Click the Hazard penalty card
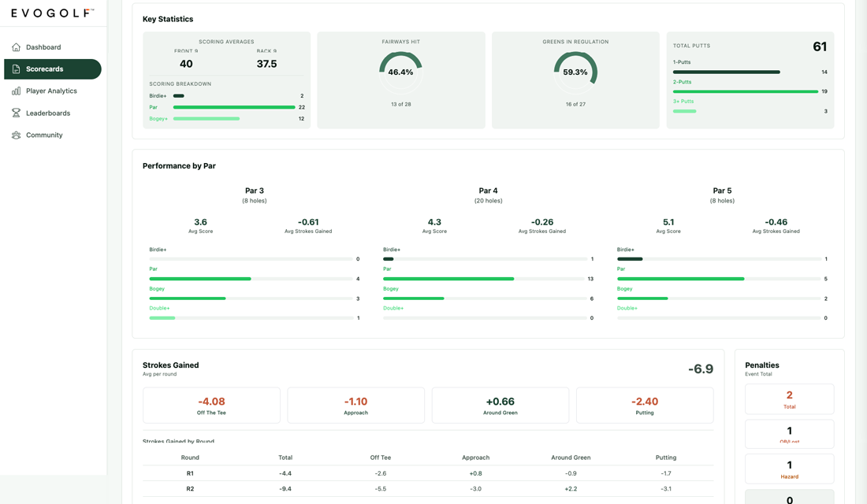 tap(789, 469)
